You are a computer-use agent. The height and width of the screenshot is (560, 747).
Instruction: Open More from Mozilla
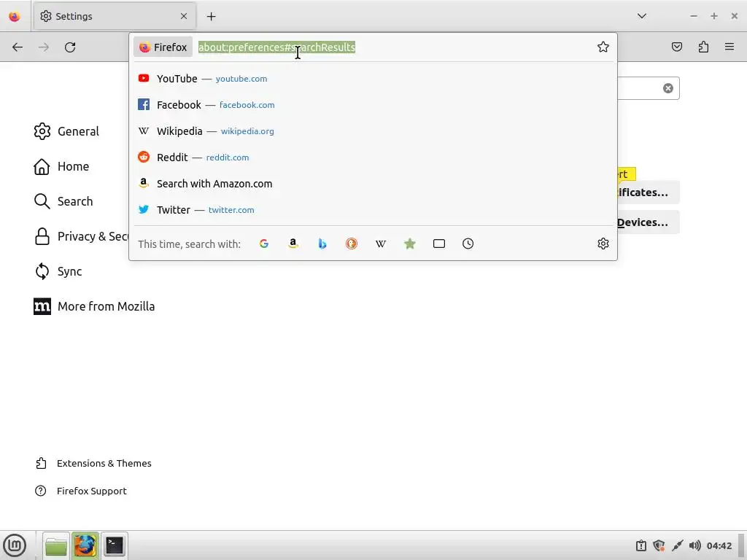point(94,307)
